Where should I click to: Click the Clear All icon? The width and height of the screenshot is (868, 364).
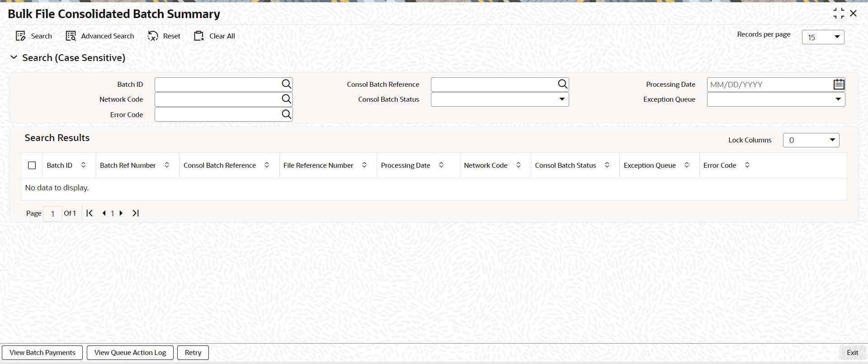(x=199, y=36)
